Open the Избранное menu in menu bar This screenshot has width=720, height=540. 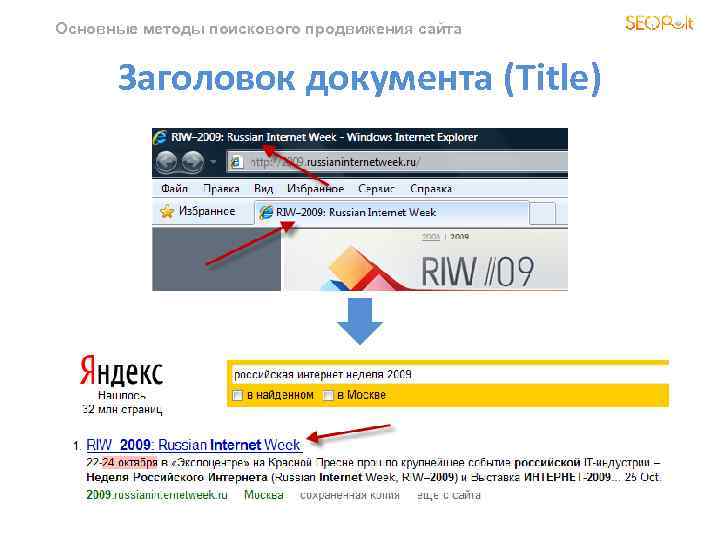pyautogui.click(x=315, y=188)
